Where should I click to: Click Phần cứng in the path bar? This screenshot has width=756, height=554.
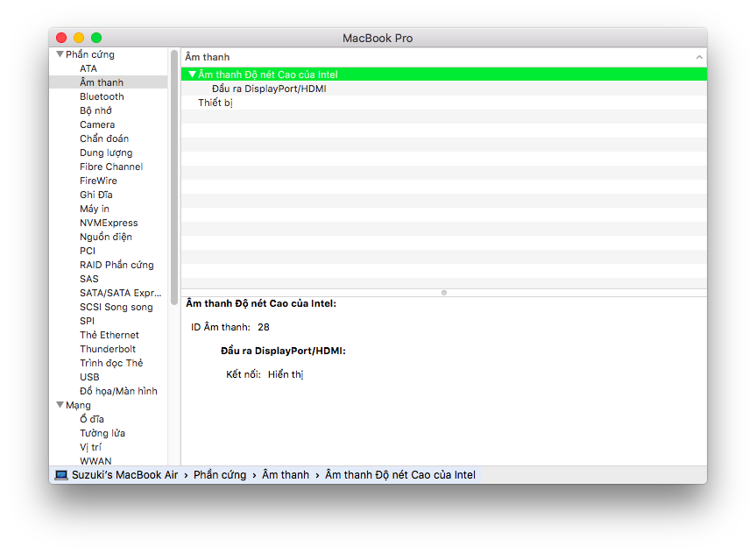[x=220, y=475]
